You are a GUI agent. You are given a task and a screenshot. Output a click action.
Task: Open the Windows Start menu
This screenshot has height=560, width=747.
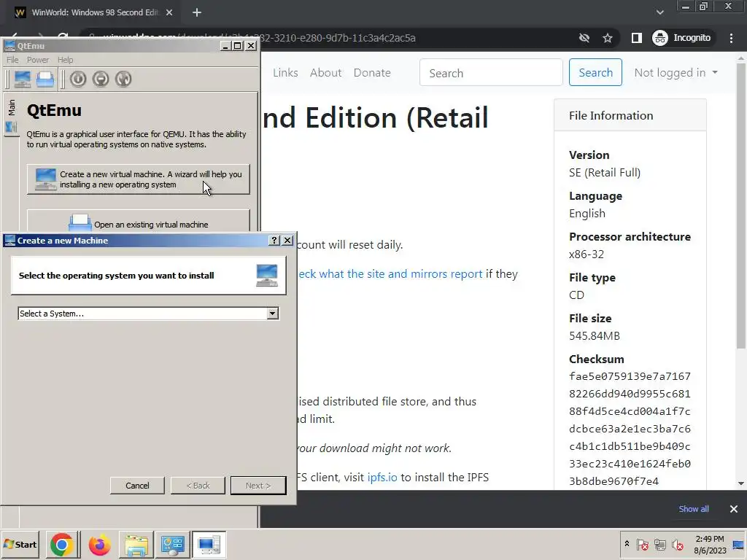(20, 544)
